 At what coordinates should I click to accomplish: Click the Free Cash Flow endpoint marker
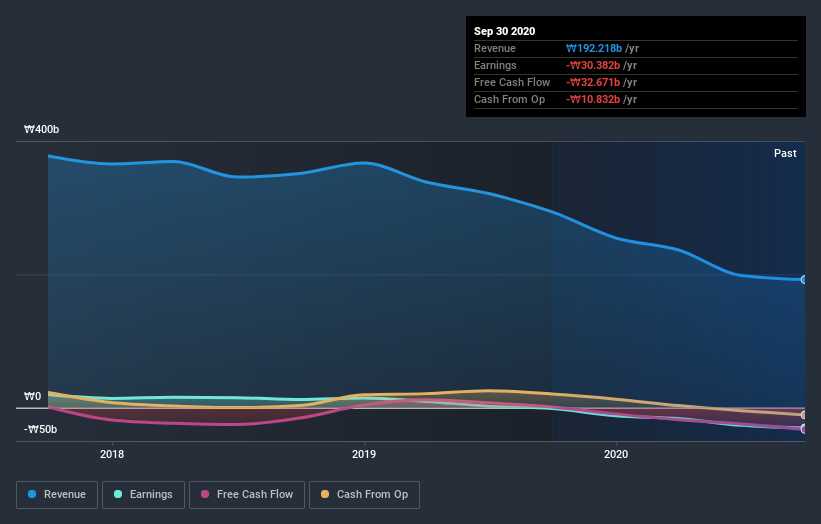[x=804, y=429]
